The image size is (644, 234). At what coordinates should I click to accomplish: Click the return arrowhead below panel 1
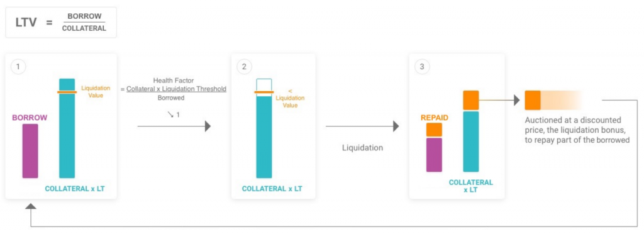coord(30,207)
